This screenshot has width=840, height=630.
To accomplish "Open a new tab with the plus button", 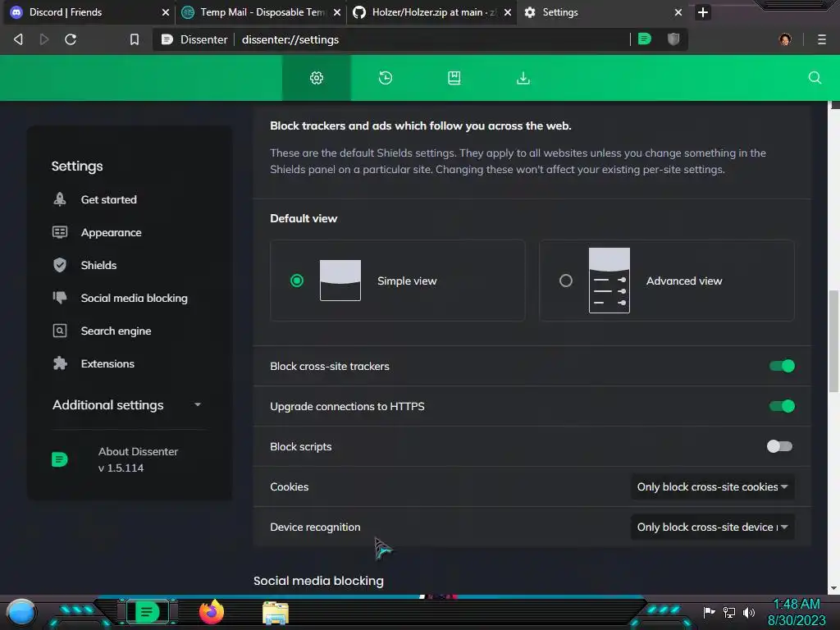I will point(703,12).
